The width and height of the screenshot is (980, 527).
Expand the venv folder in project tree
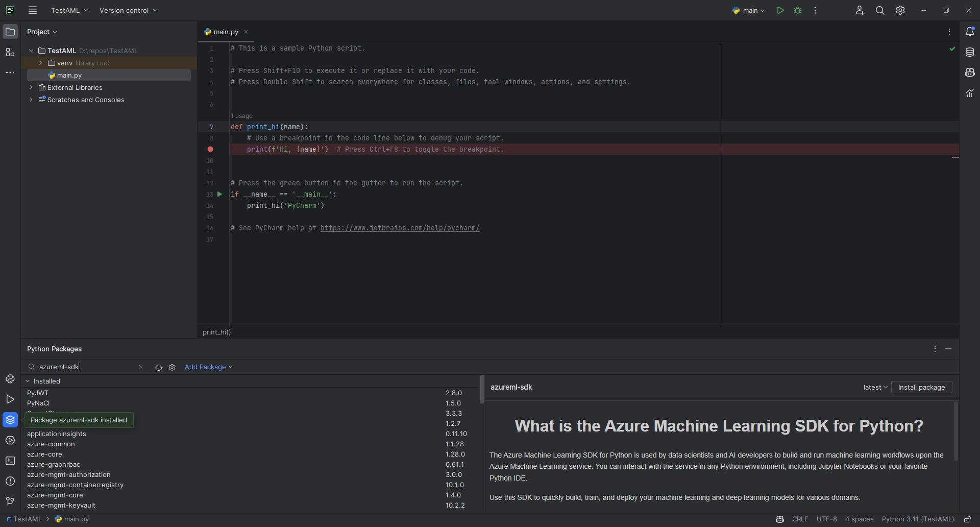tap(41, 63)
